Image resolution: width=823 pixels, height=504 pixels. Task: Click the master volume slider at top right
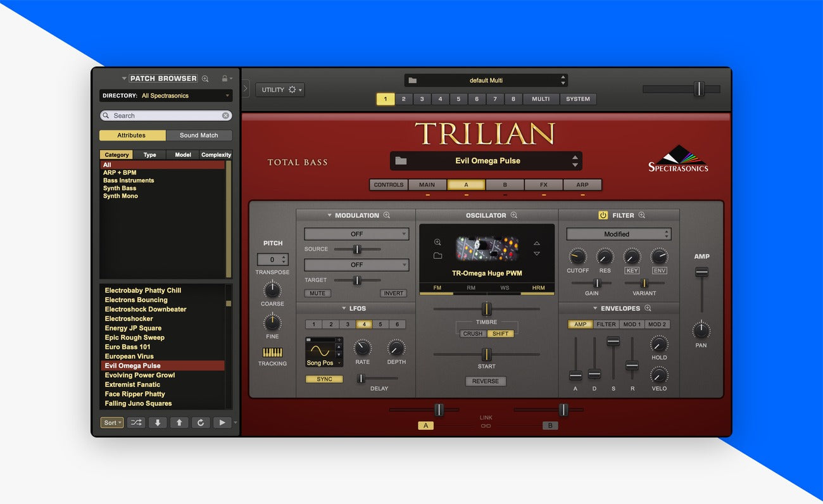[698, 89]
